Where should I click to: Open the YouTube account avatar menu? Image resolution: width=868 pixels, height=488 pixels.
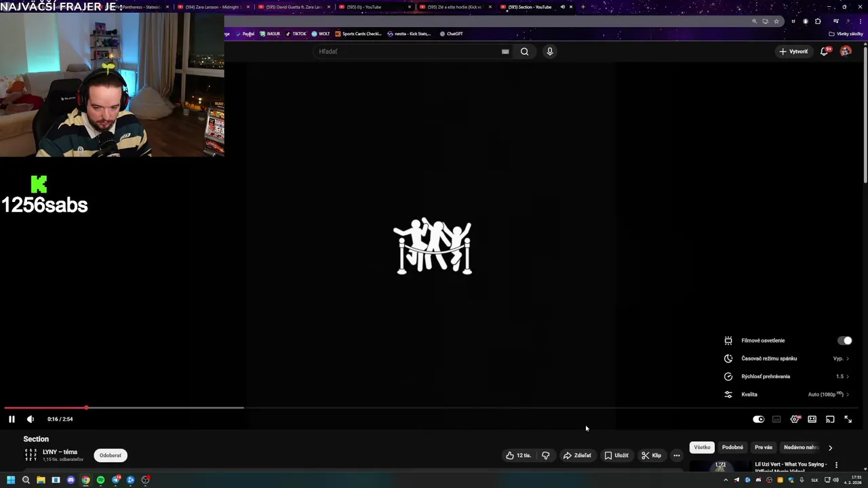pos(846,52)
